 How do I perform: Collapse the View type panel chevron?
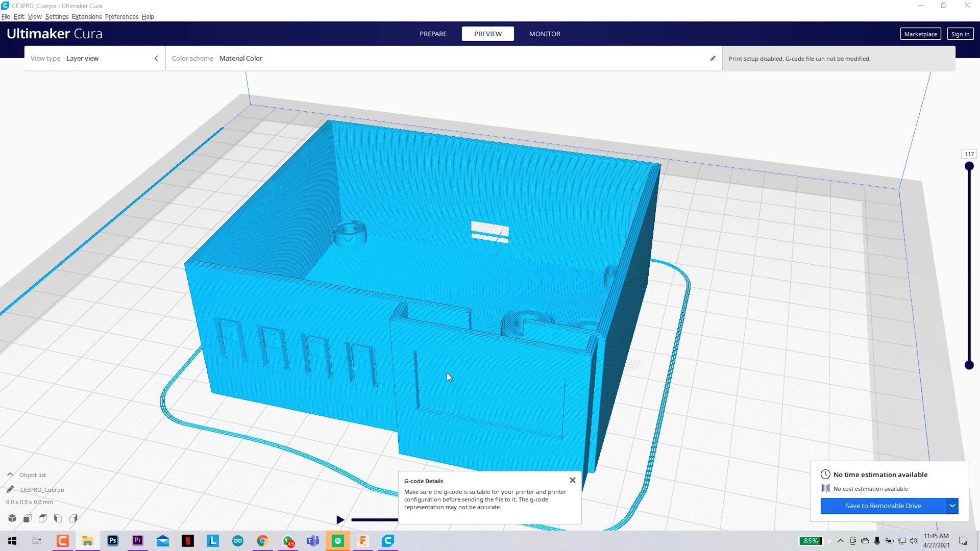click(156, 58)
